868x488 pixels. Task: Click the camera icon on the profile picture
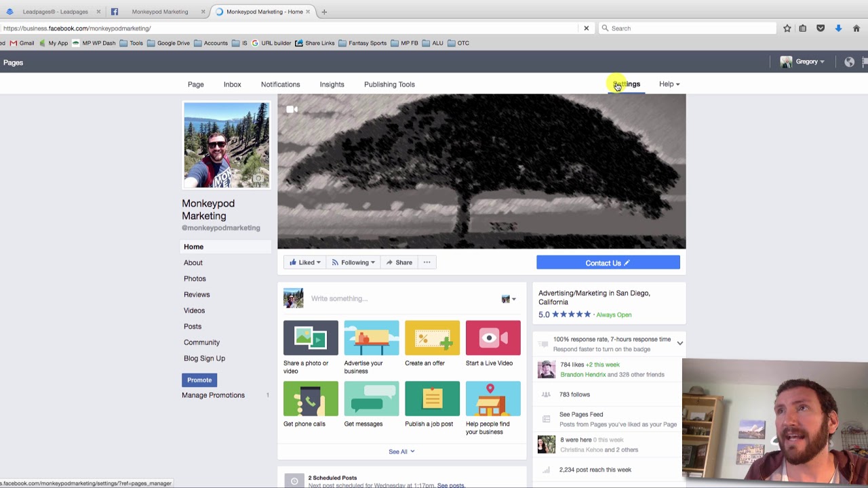[x=258, y=179]
